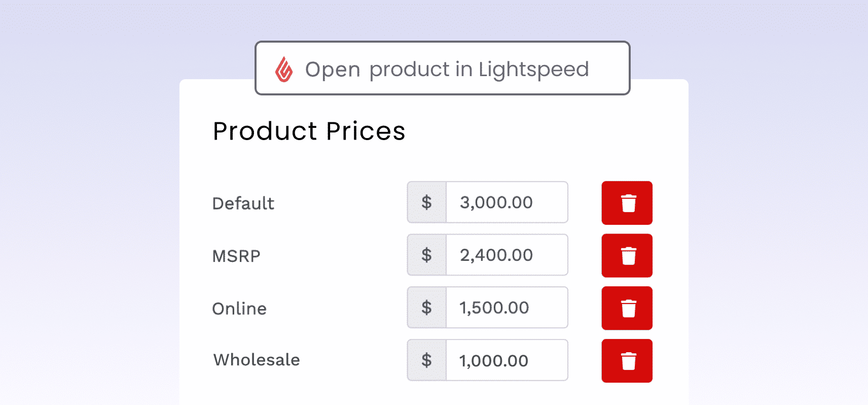Open product in Lightspeed
868x405 pixels.
point(443,68)
